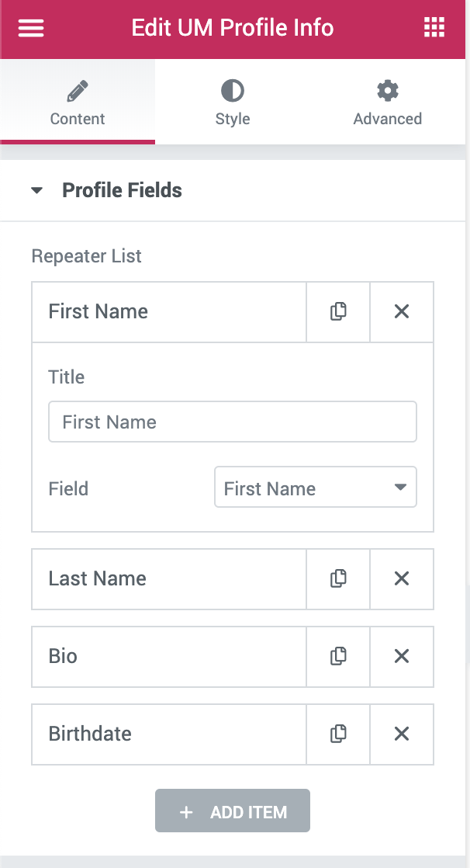Expand the Birthdate repeater item

tap(168, 734)
